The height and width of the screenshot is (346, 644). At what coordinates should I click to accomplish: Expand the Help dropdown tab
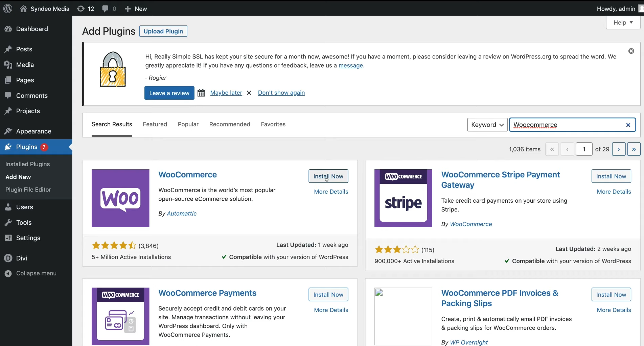coord(623,22)
